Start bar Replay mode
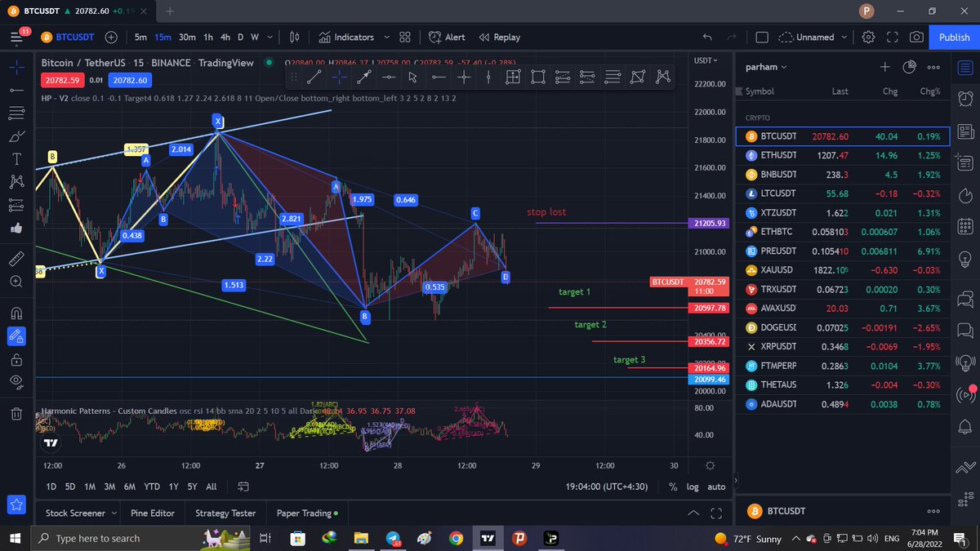This screenshot has width=980, height=551. [x=499, y=37]
